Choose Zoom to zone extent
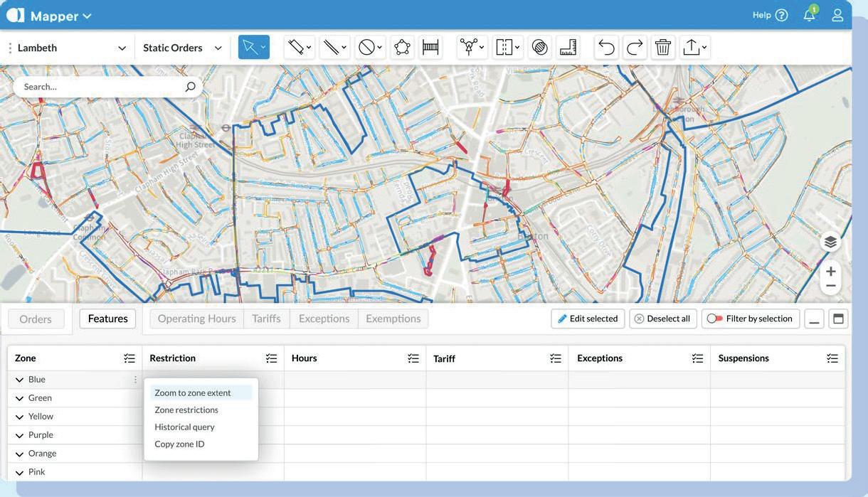 point(193,392)
